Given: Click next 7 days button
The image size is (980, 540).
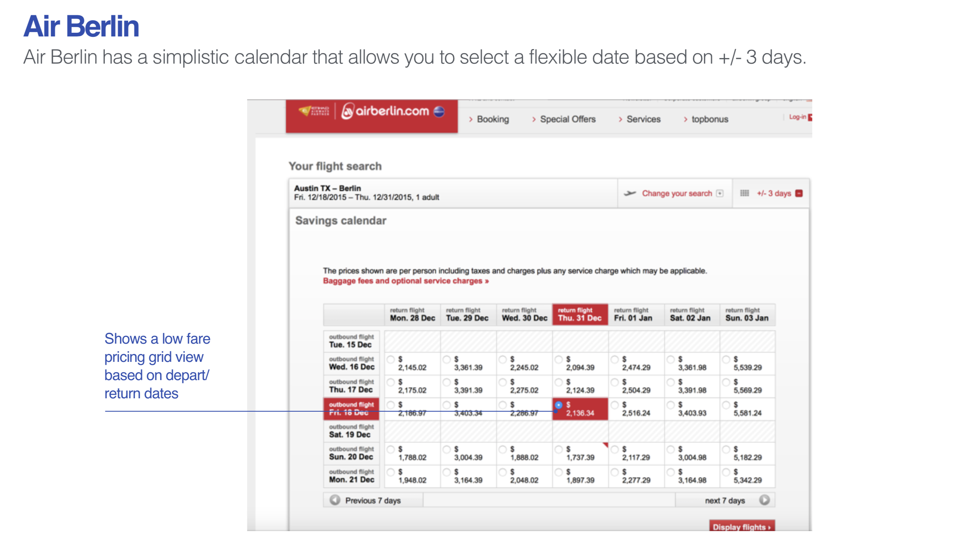Looking at the screenshot, I should pyautogui.click(x=725, y=500).
